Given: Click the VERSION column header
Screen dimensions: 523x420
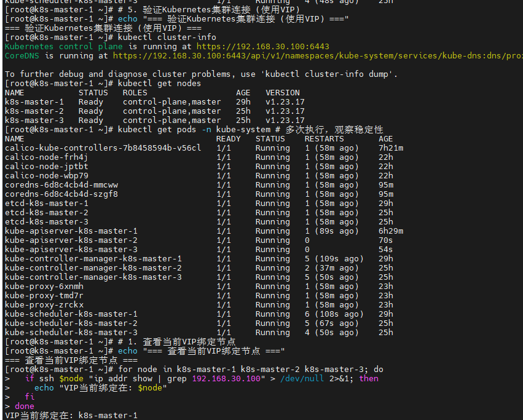Looking at the screenshot, I should point(283,92).
